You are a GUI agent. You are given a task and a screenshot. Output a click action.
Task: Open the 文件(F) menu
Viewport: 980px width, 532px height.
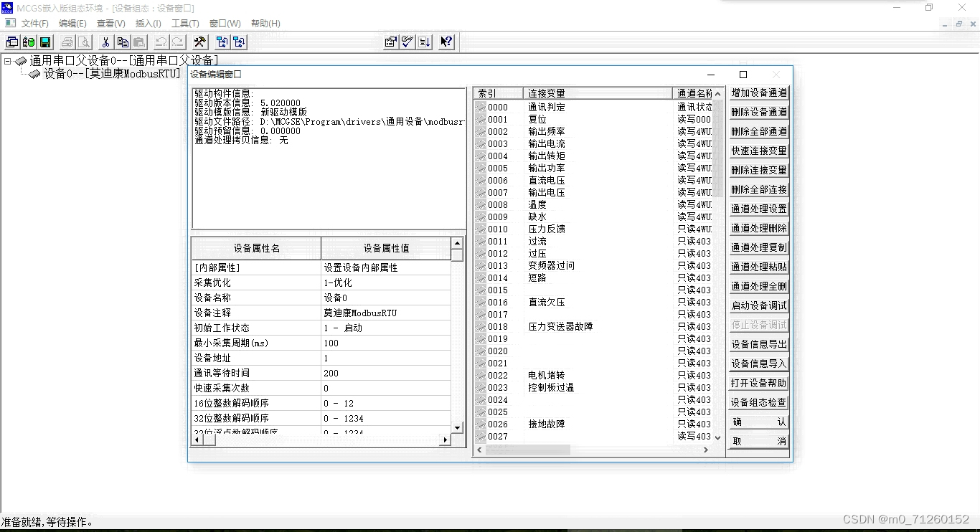tap(35, 24)
